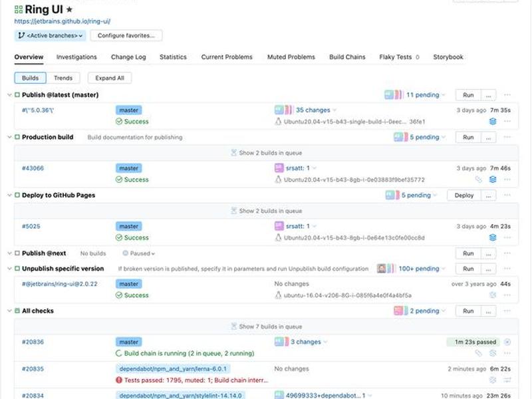Open build #43066 link

tap(33, 168)
